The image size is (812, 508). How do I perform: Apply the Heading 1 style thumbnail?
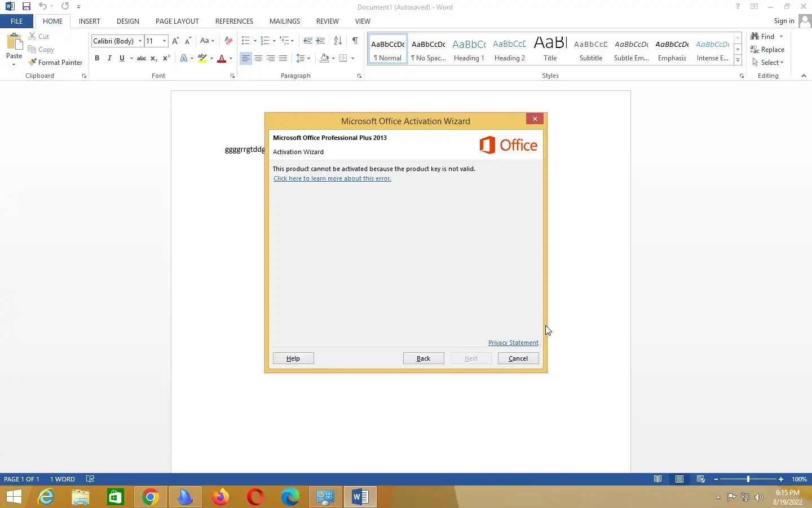[x=469, y=50]
